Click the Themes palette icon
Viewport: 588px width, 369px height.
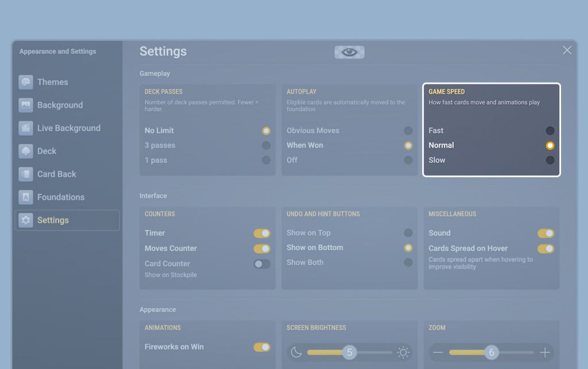pyautogui.click(x=26, y=82)
